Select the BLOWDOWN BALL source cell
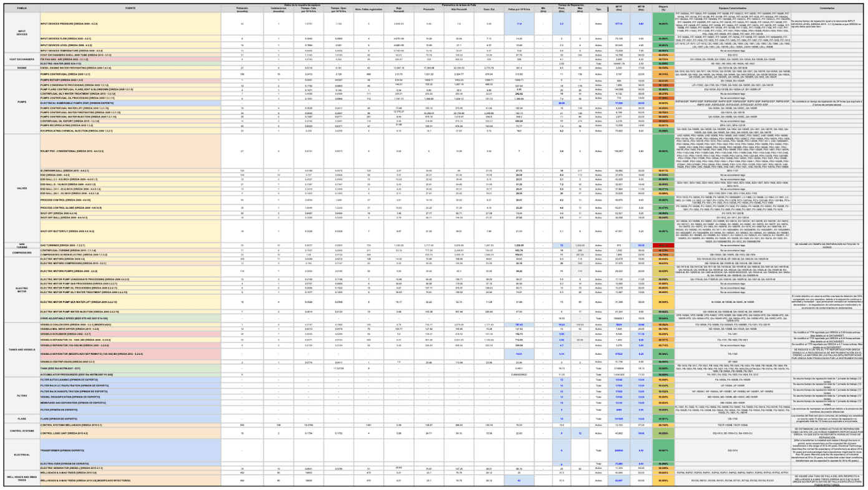Viewport: 868px width, 490px height. [130, 171]
